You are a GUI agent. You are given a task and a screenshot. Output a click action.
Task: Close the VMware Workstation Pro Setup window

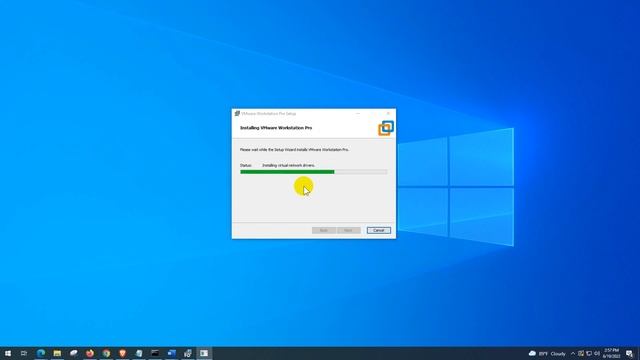coord(388,113)
